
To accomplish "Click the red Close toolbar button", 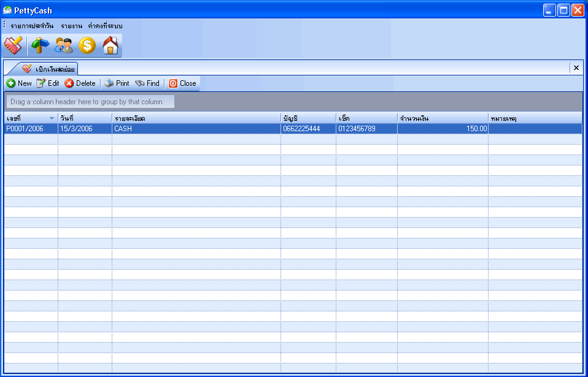I will point(182,83).
